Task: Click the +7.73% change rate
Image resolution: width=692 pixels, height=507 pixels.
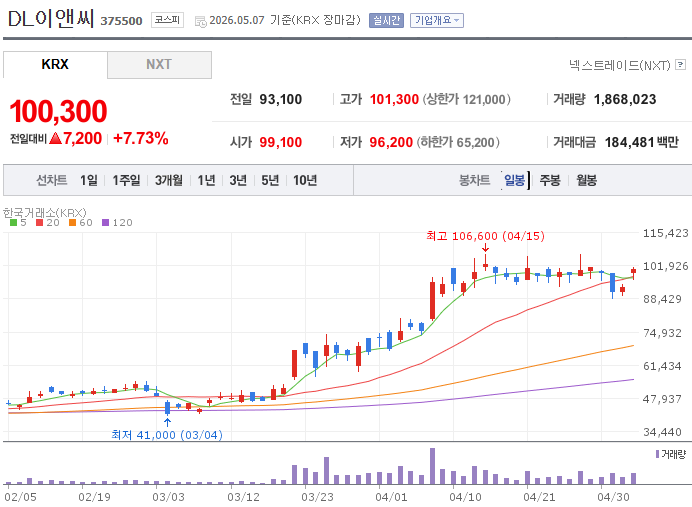Action: coord(141,138)
